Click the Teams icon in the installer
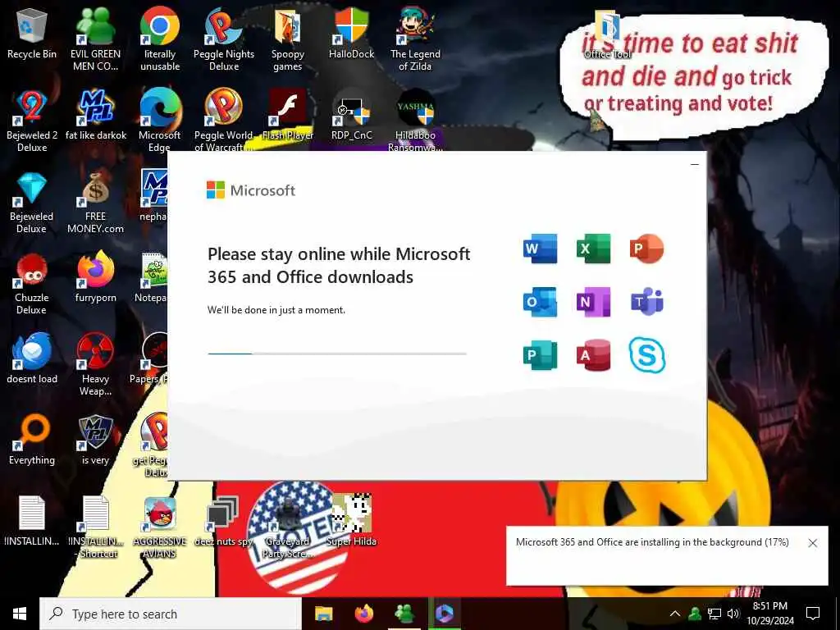The image size is (840, 630). pyautogui.click(x=646, y=302)
